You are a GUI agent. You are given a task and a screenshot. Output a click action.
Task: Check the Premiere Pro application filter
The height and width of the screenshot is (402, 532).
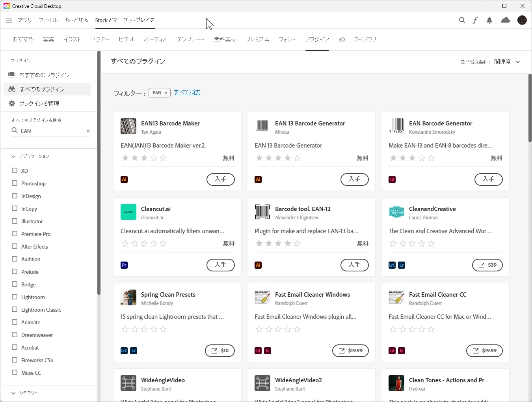pos(15,234)
